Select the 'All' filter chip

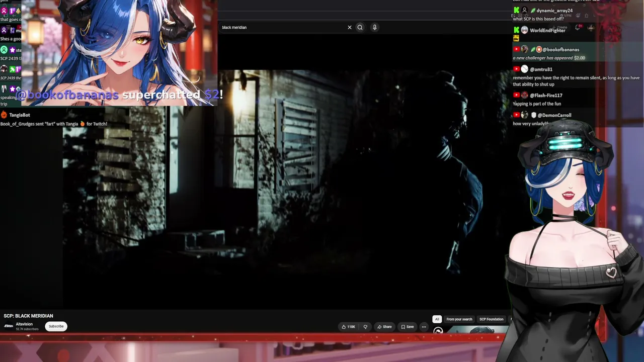pyautogui.click(x=437, y=319)
